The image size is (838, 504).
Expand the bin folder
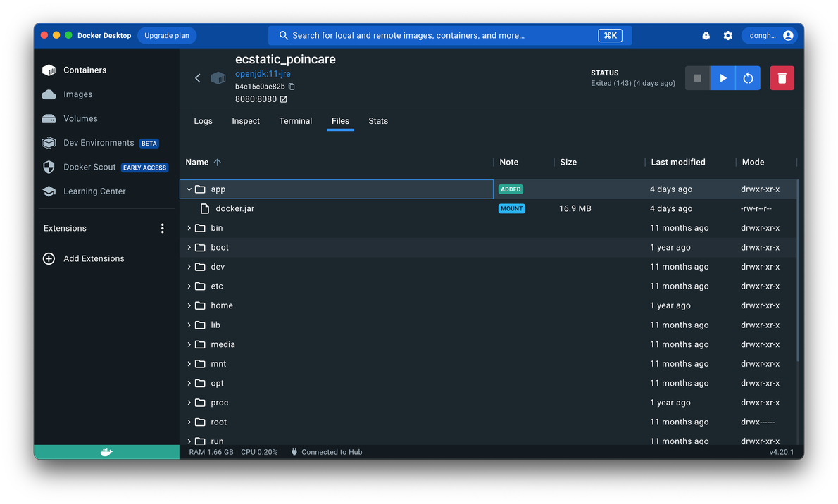189,228
